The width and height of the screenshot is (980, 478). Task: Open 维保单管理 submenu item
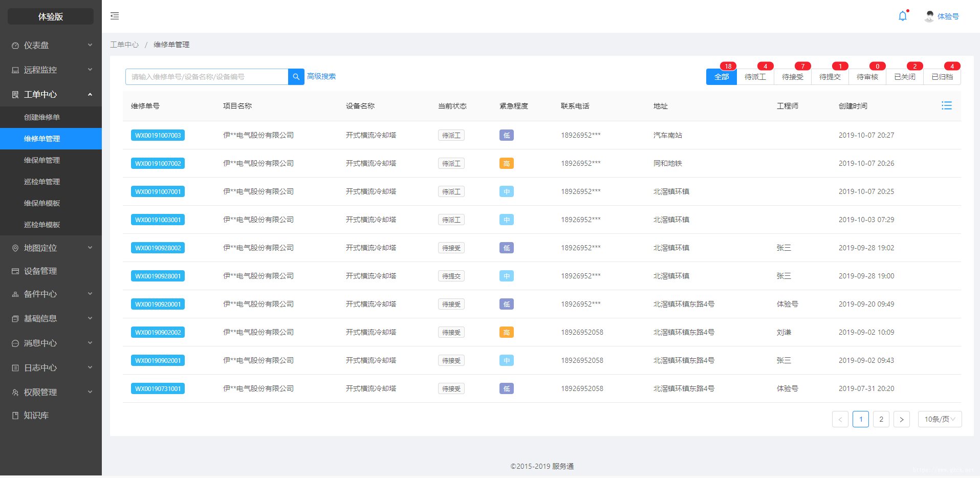point(51,160)
